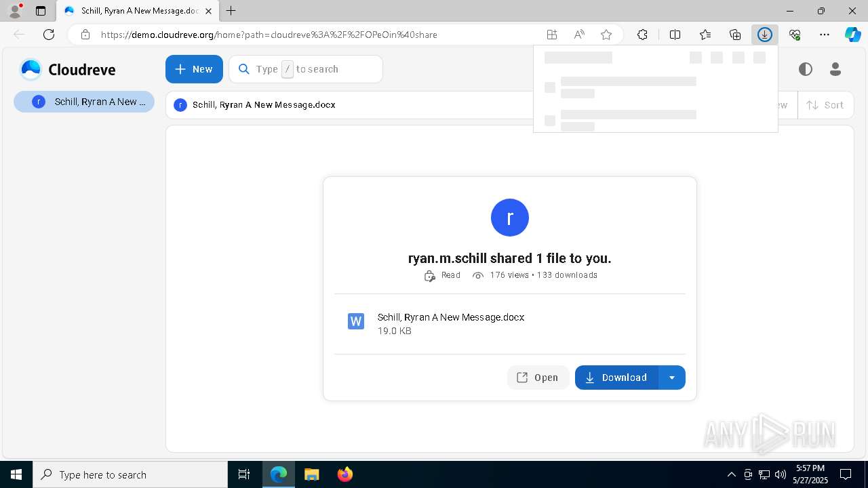Open Browser essentials heart icon
This screenshot has width=868, height=488.
795,35
